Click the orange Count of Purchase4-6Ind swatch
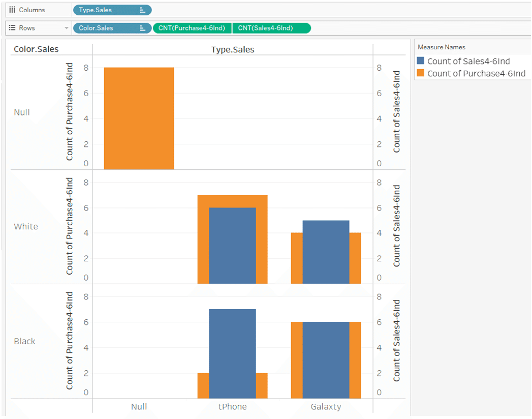Screen dimensions: 532x419 [x=420, y=73]
